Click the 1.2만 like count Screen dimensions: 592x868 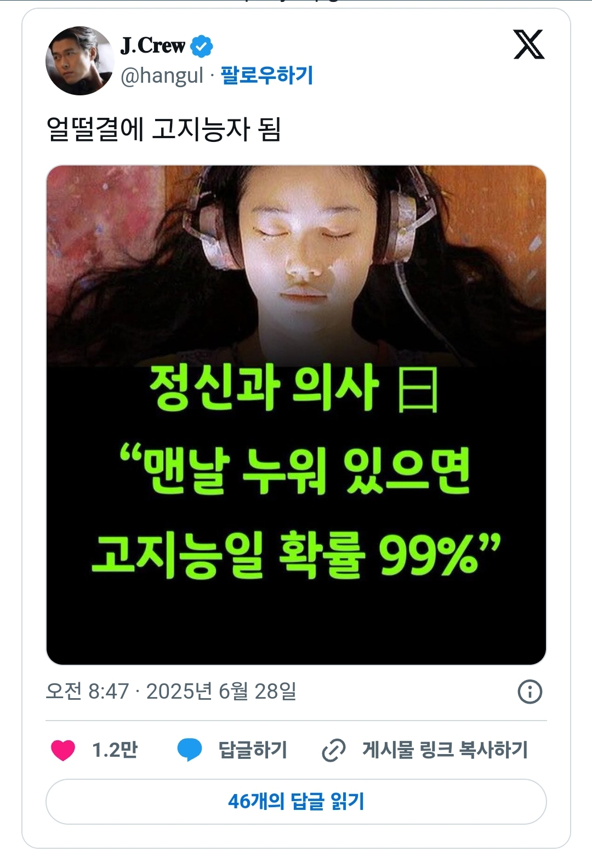click(x=115, y=750)
